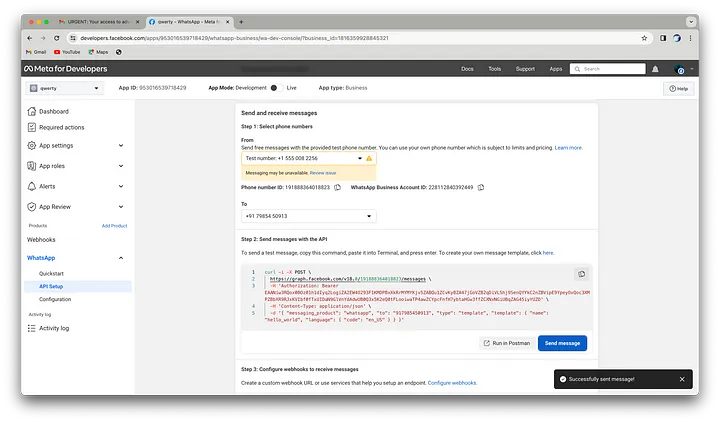720x423 pixels.
Task: Click the Learn more link
Action: 568,148
